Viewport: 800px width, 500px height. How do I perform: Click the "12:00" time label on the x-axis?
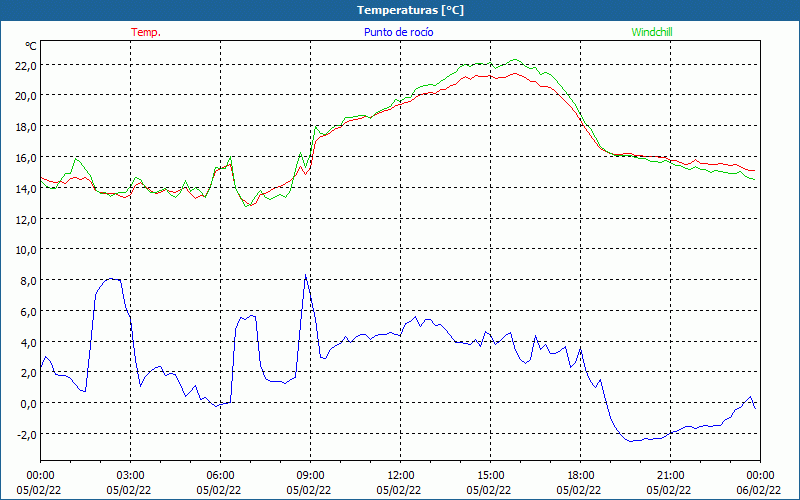click(x=401, y=476)
